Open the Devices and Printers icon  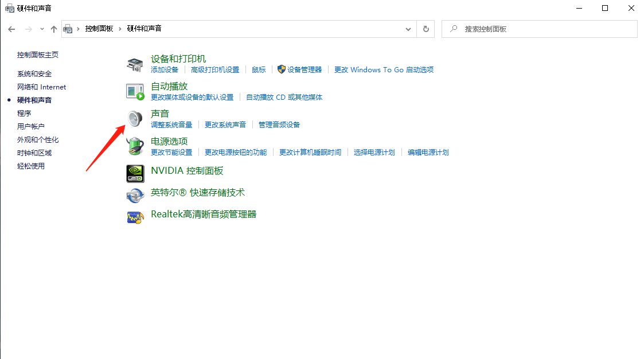[135, 64]
